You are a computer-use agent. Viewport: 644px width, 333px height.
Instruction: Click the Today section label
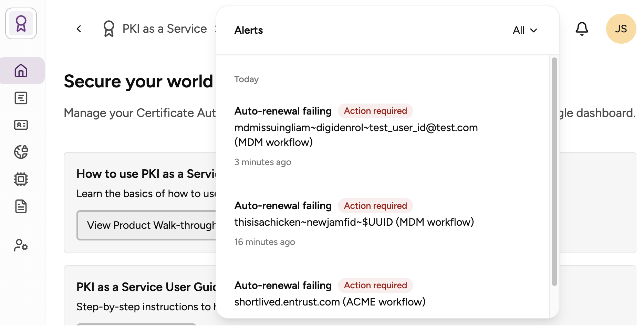pos(247,79)
